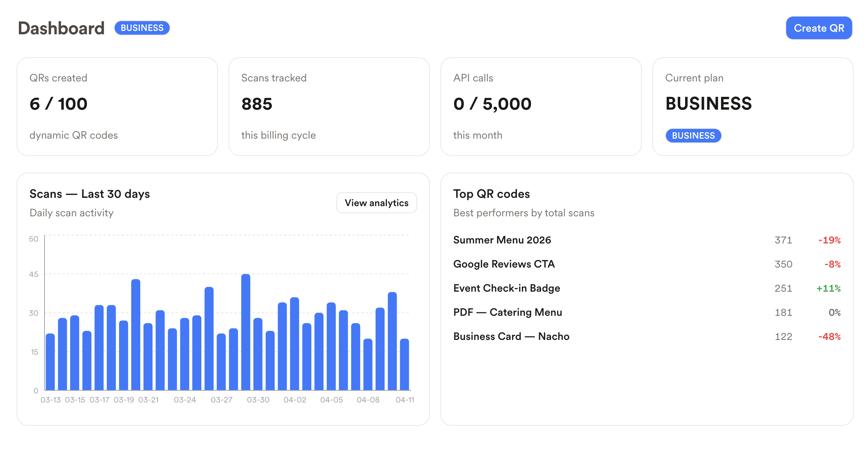Click the Dashboard page title
The height and width of the screenshot is (465, 868).
coord(61,28)
